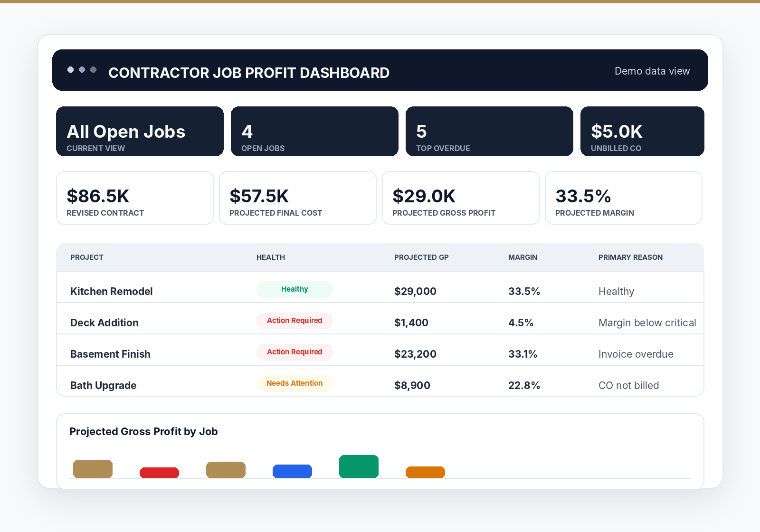Click the $1,400 projected GP value
The width and height of the screenshot is (760, 532).
point(411,323)
